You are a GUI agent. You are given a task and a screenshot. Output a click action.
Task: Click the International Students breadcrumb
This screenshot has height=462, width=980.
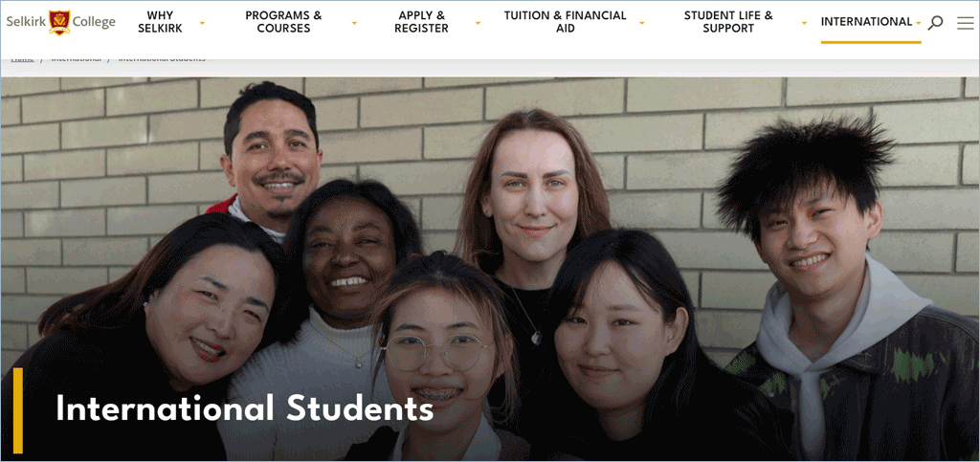click(x=162, y=58)
